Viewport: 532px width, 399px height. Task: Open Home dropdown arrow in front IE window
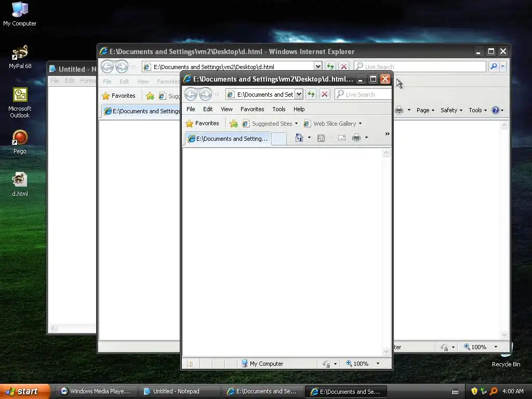pos(309,138)
